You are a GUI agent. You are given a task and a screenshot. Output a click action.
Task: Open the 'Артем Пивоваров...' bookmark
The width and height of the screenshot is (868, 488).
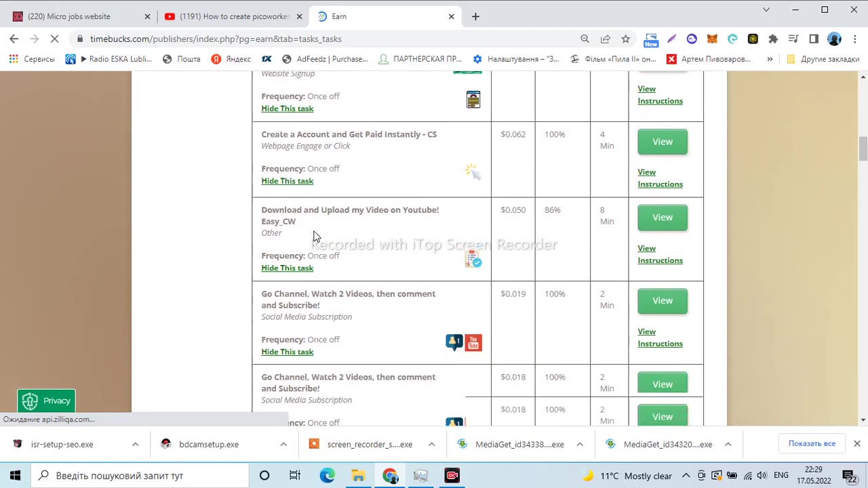point(709,59)
